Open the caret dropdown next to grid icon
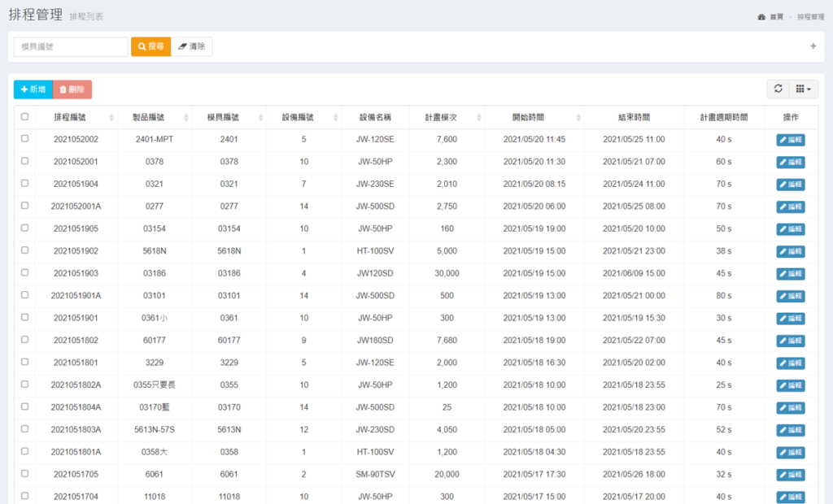 809,89
